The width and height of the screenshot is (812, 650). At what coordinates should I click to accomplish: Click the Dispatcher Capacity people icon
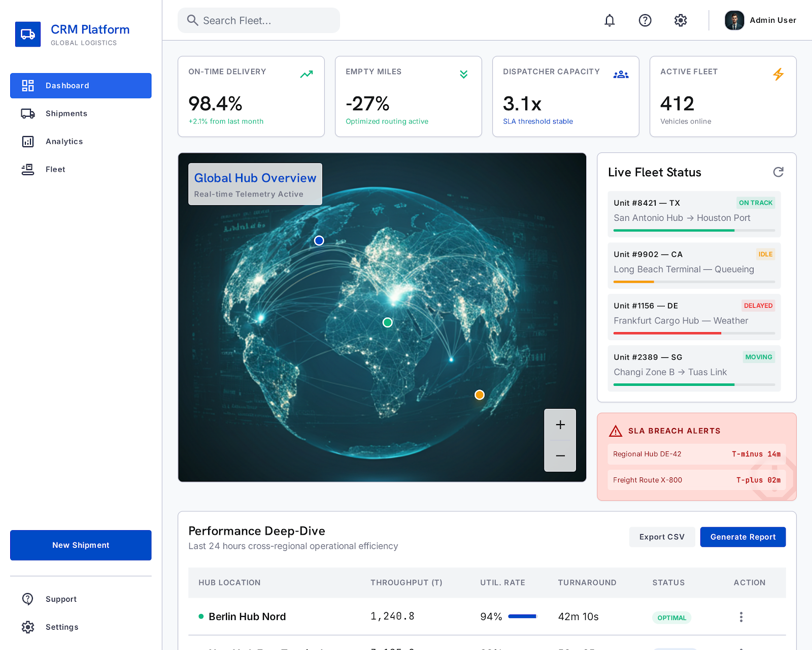(x=621, y=75)
